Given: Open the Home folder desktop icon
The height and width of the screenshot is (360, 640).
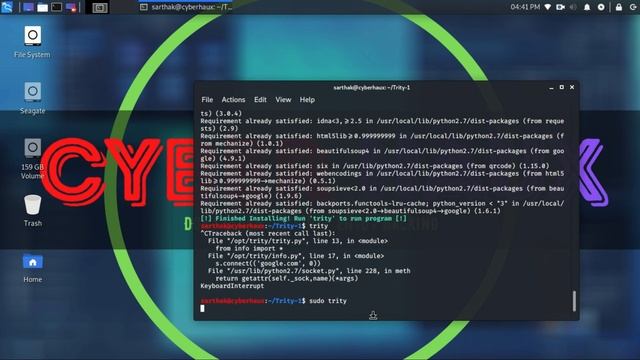Looking at the screenshot, I should [x=32, y=267].
